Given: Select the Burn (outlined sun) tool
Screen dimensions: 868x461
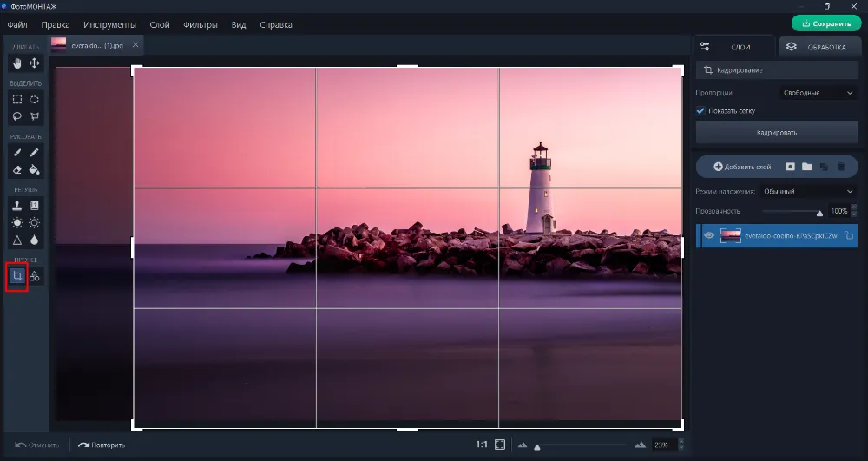Looking at the screenshot, I should point(35,222).
